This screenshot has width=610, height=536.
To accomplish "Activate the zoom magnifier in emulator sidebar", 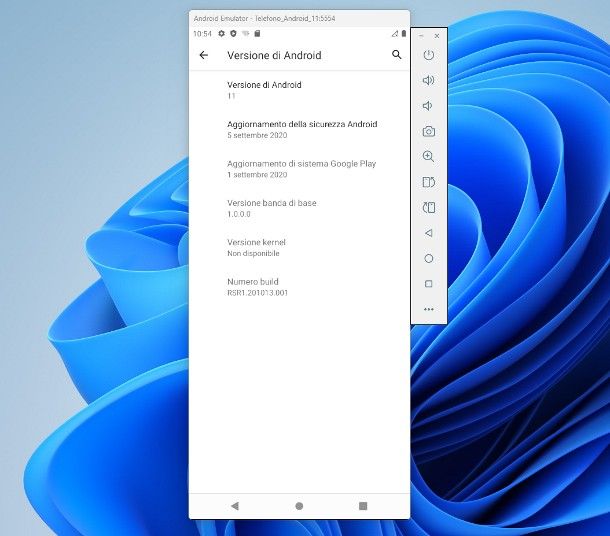I will pyautogui.click(x=428, y=156).
